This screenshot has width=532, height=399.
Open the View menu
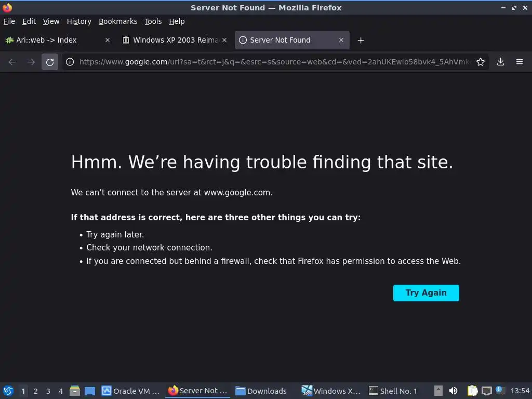tap(51, 21)
